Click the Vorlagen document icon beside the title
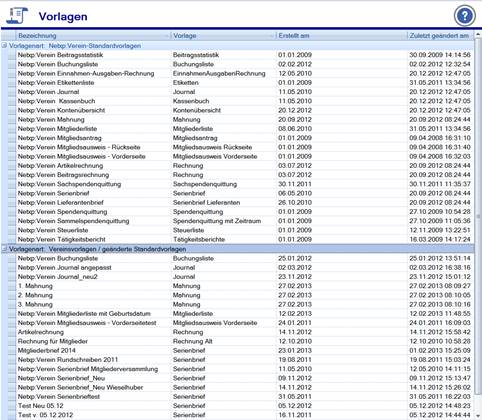 coord(17,16)
